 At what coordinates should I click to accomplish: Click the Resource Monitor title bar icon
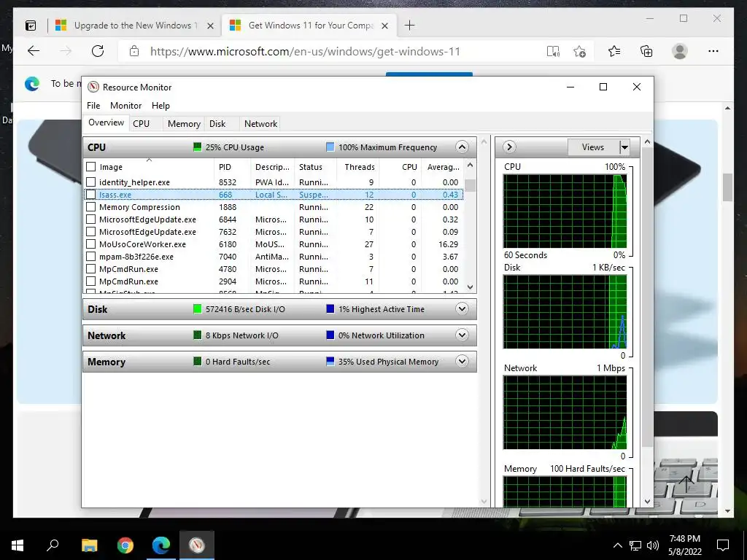pos(93,87)
